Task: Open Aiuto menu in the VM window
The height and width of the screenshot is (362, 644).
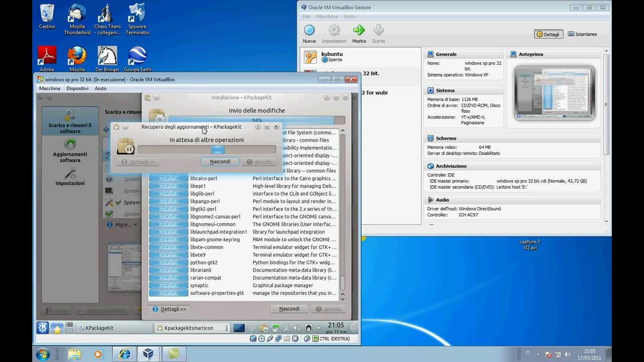Action: pos(101,88)
